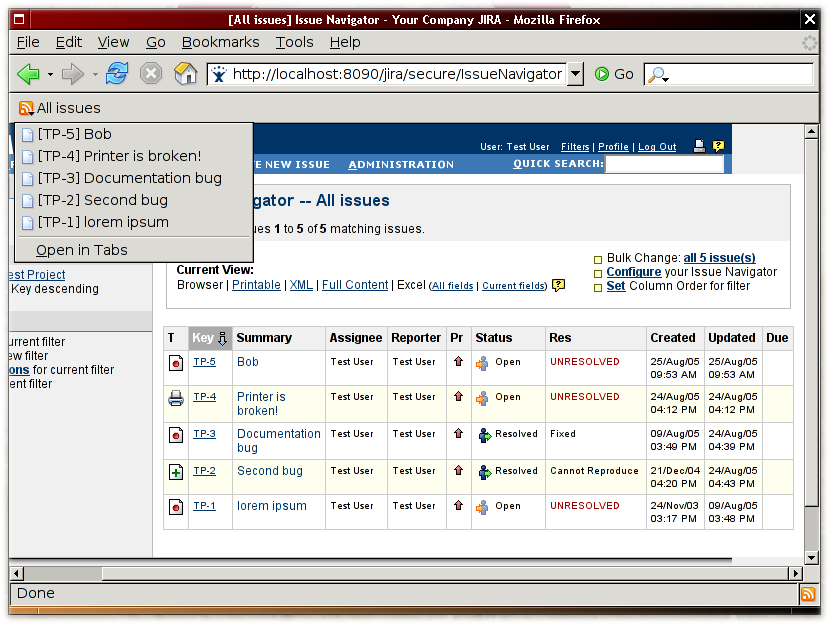The height and width of the screenshot is (625, 830).
Task: Click the Open status icon for TP-5
Action: 482,363
